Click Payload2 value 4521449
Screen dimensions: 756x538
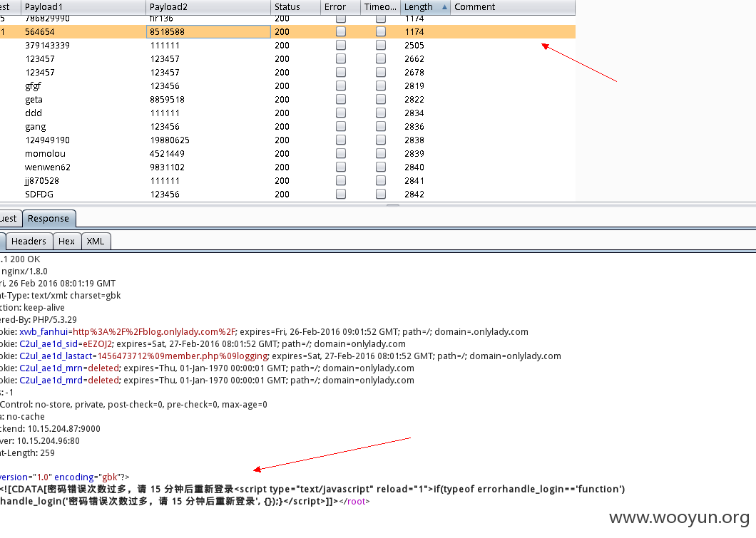(167, 154)
